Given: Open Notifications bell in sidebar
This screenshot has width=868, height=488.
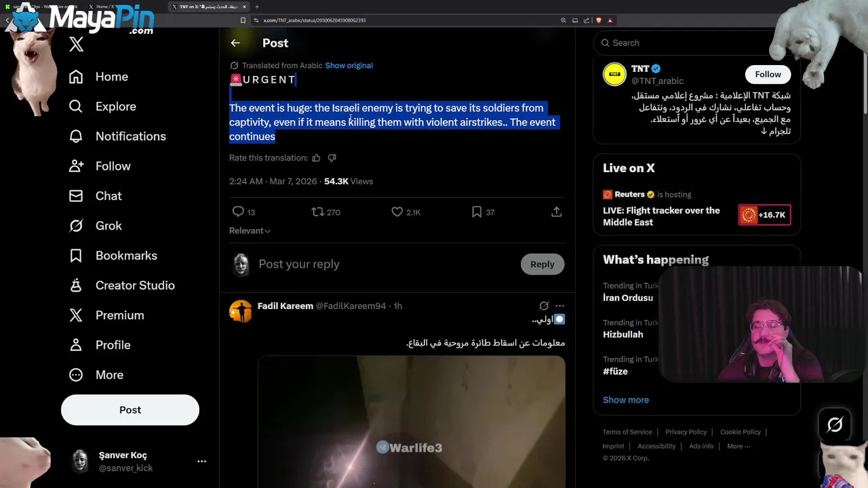Looking at the screenshot, I should [x=76, y=136].
